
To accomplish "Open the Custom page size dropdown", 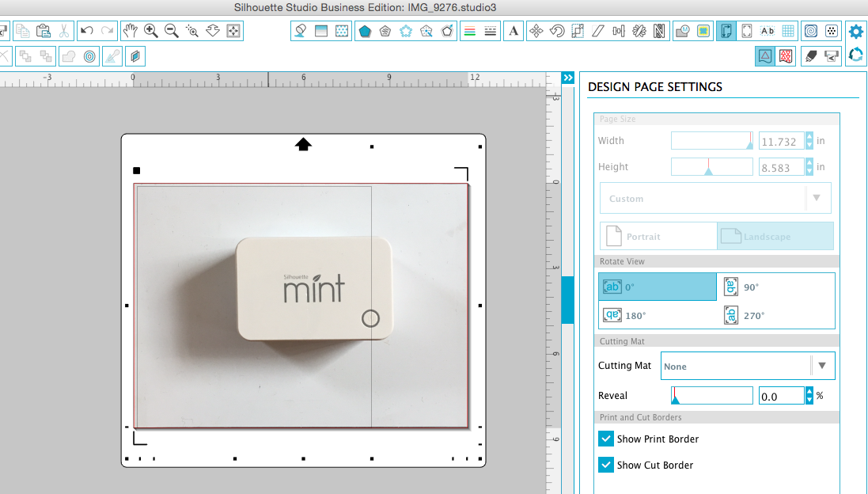I will pyautogui.click(x=816, y=197).
